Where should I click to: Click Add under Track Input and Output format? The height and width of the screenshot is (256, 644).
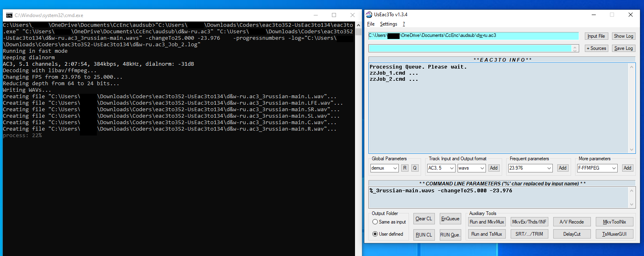click(494, 168)
